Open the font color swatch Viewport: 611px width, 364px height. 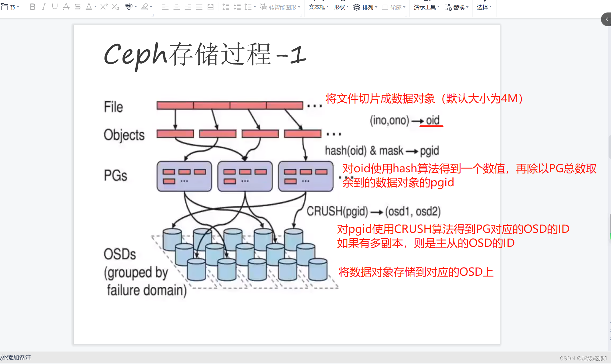tap(88, 7)
